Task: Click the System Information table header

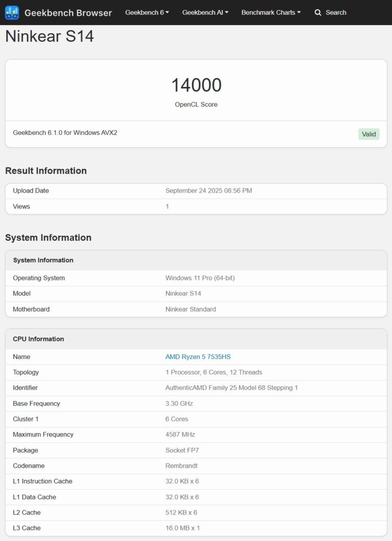Action: [196, 260]
